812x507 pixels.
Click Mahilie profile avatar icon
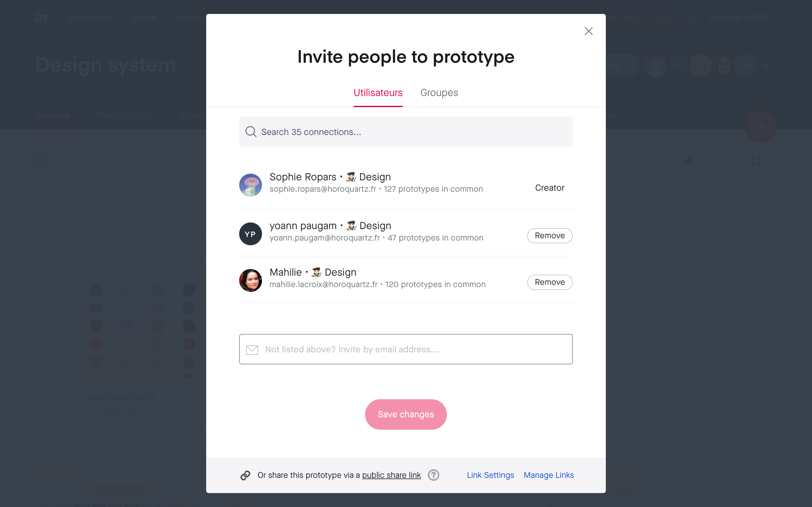point(251,279)
